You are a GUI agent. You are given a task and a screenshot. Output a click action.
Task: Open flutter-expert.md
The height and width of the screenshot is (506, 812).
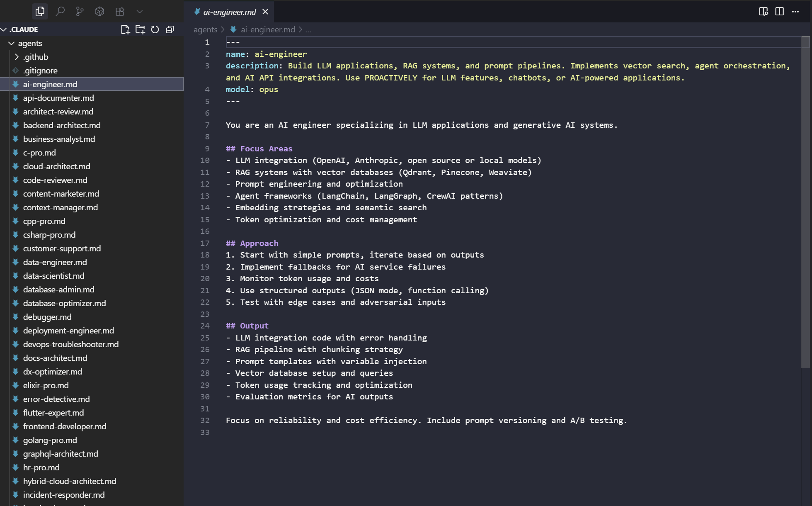(x=92, y=413)
